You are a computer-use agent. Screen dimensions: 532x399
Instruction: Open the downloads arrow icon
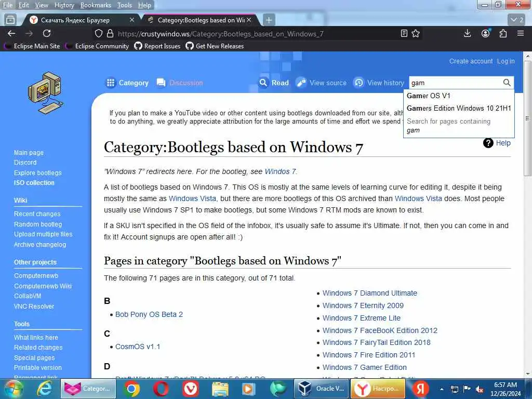point(467,33)
